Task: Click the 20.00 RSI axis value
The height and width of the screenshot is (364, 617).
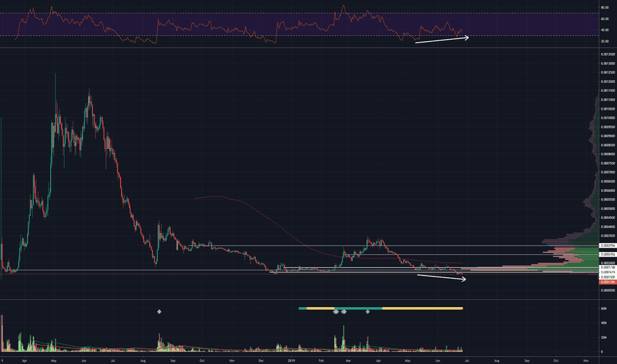Action: [605, 41]
